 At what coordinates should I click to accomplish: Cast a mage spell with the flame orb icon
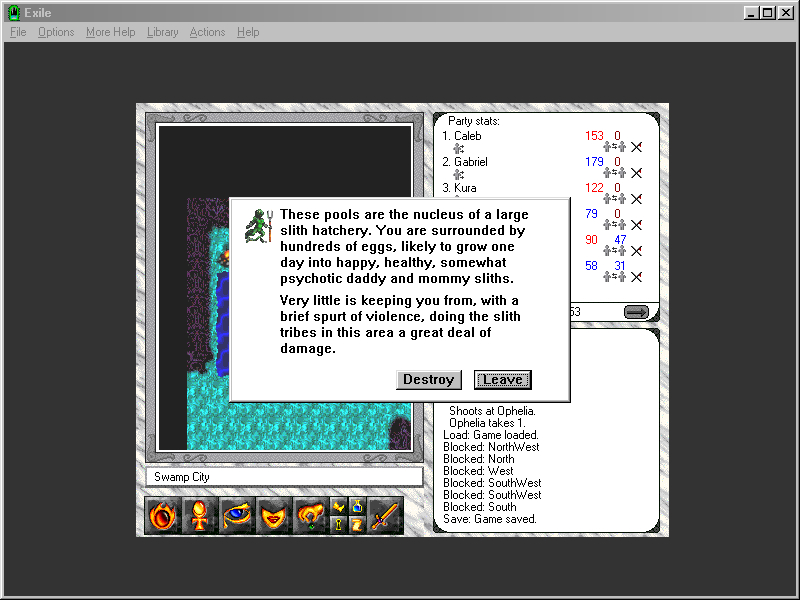tap(162, 516)
